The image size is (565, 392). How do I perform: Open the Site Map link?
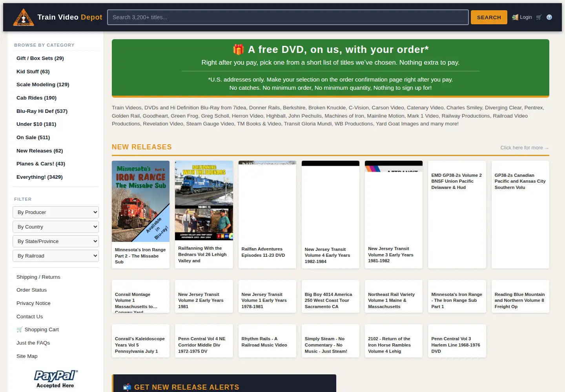(x=27, y=356)
